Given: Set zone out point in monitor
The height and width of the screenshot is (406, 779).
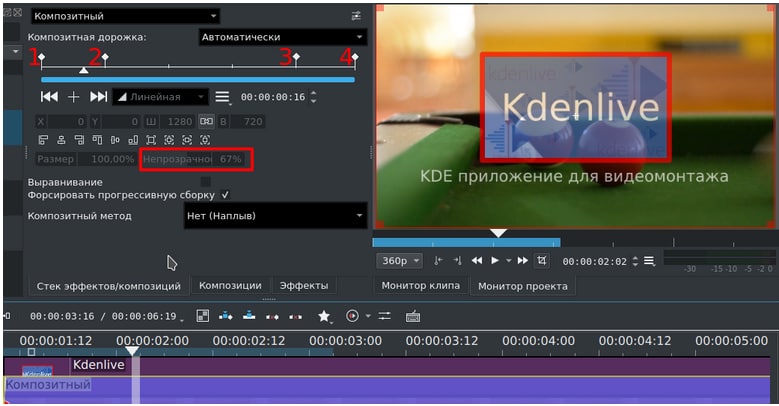Looking at the screenshot, I should click(457, 260).
